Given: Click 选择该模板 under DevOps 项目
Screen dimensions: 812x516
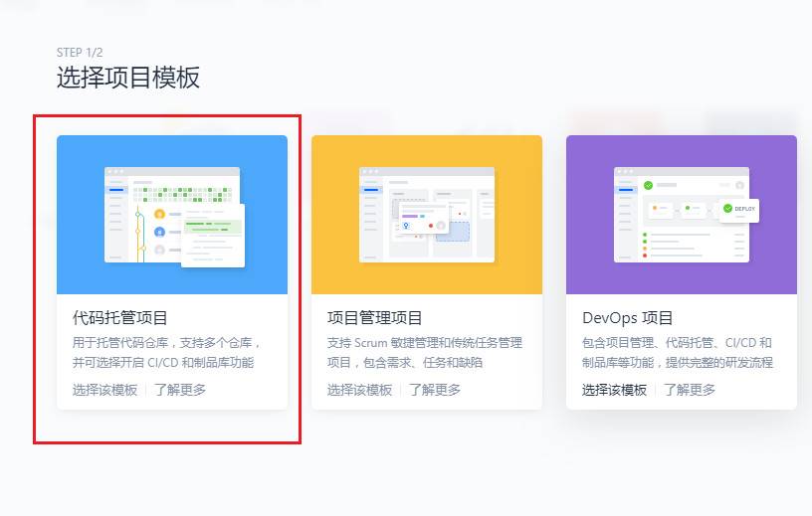Looking at the screenshot, I should coord(615,390).
